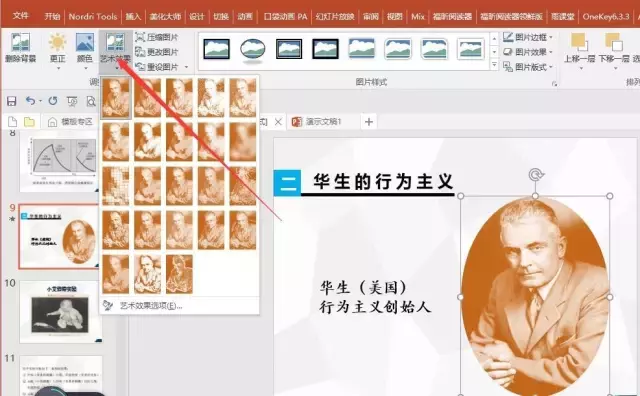Click the slide title 华生的行为主义
Image resolution: width=640 pixels, height=396 pixels.
click(383, 182)
